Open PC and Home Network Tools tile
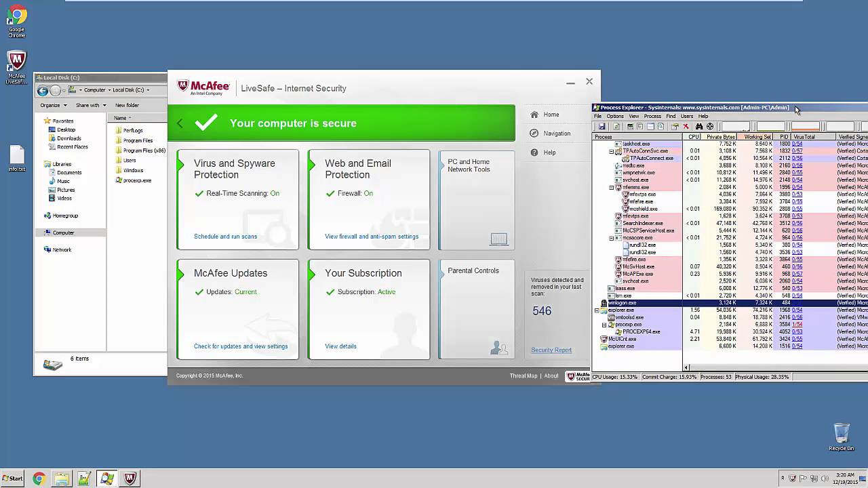Viewport: 868px width, 488px height. tap(477, 199)
